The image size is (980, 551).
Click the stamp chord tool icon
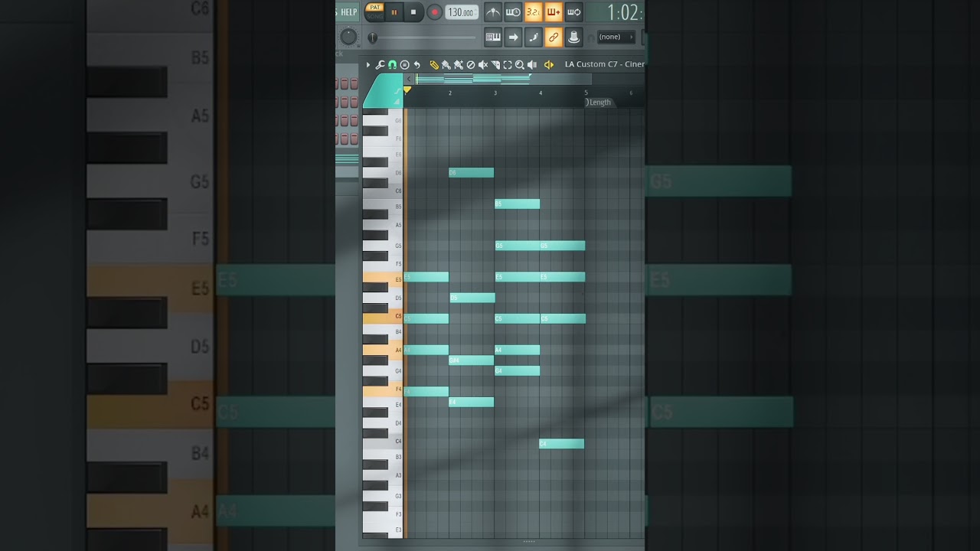click(404, 65)
